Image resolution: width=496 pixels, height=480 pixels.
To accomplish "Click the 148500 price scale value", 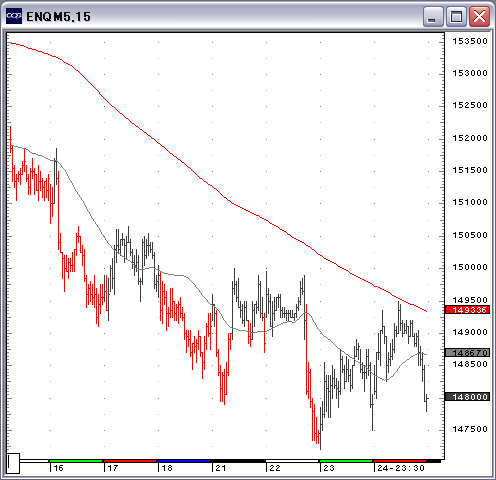I will click(470, 364).
